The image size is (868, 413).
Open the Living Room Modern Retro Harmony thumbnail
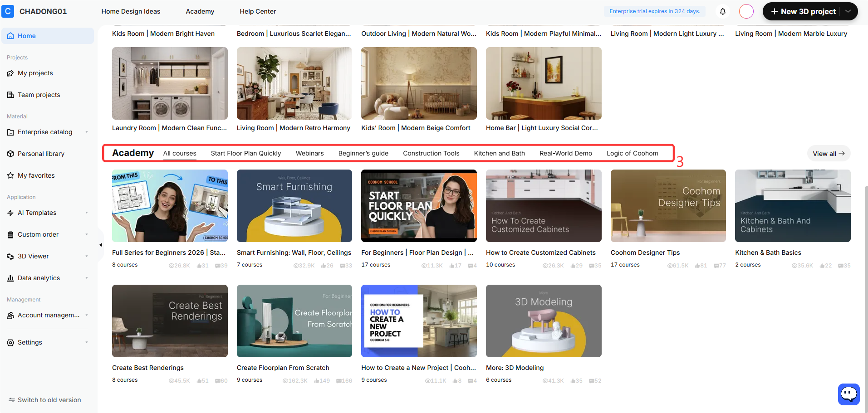click(294, 83)
